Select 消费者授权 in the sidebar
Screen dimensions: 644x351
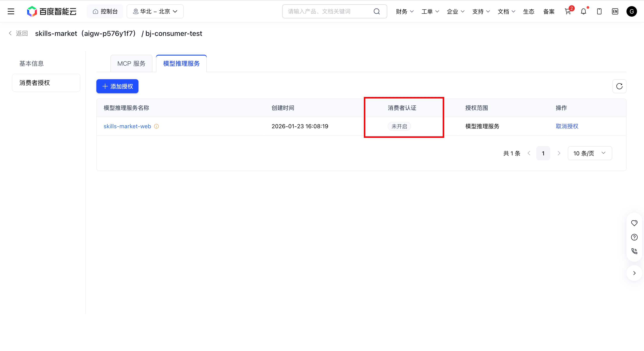46,83
